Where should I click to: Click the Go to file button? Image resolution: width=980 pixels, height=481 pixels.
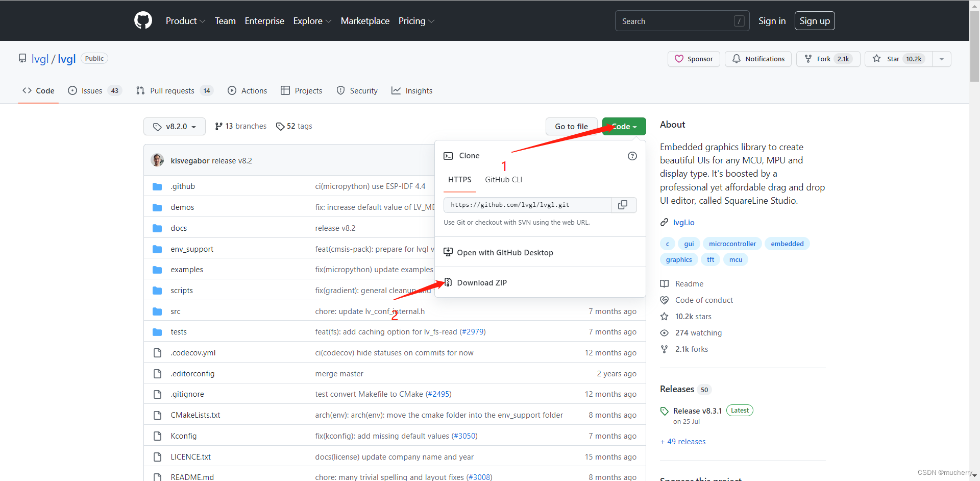point(571,127)
